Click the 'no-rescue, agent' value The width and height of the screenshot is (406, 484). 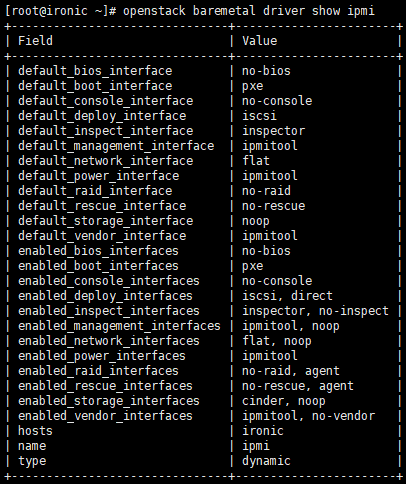click(298, 386)
